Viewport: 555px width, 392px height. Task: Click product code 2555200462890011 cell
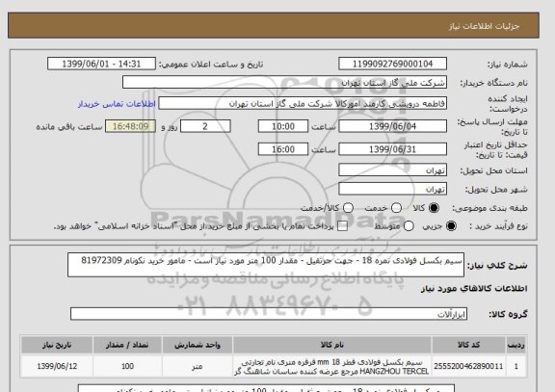(x=468, y=367)
